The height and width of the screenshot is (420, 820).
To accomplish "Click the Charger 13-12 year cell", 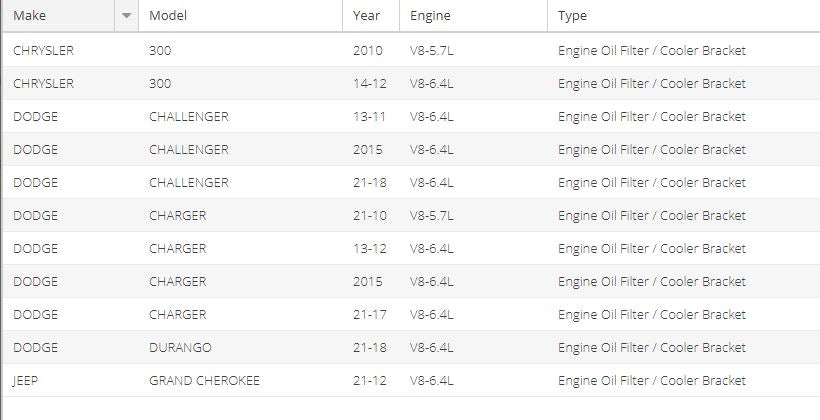I will pos(371,248).
